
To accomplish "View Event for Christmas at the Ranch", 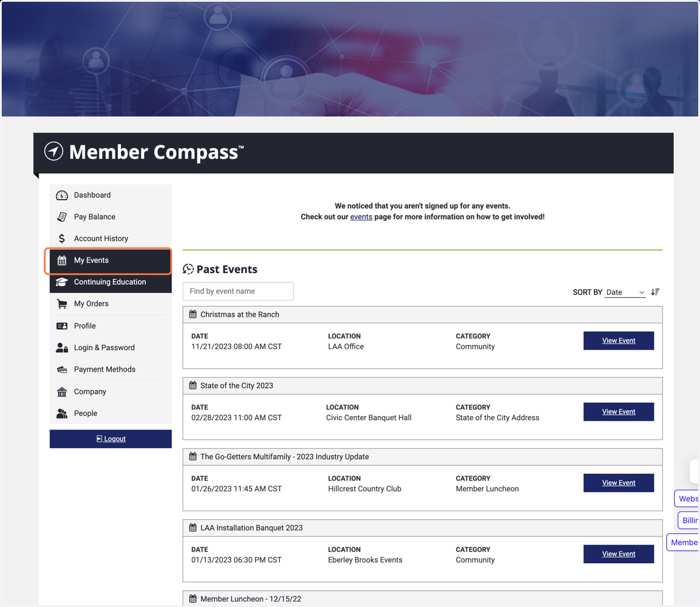I will coord(618,341).
